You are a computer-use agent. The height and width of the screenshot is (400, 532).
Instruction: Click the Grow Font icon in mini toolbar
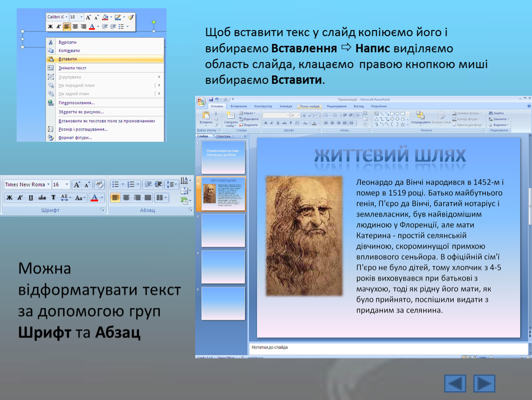88,17
